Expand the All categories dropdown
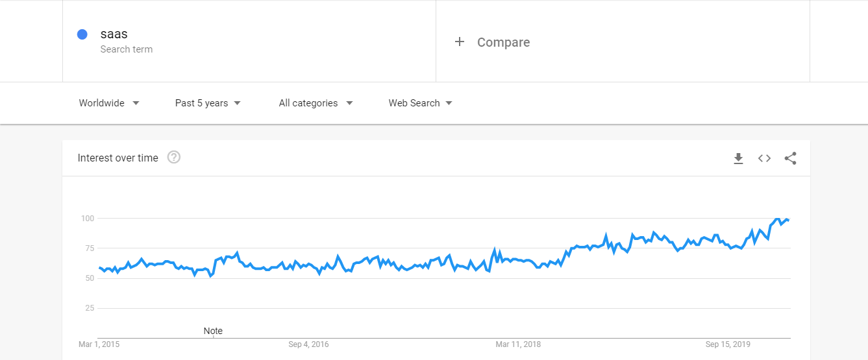The width and height of the screenshot is (868, 360). [x=316, y=103]
